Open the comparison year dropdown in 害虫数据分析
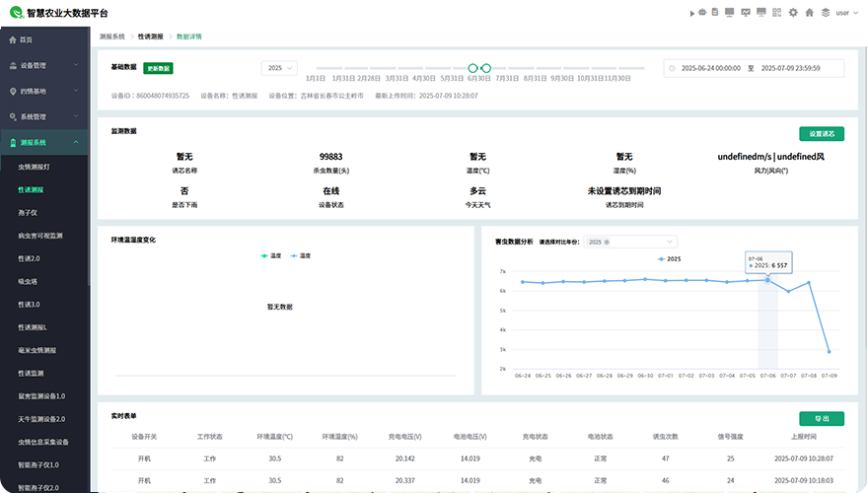The image size is (868, 493). [x=629, y=242]
